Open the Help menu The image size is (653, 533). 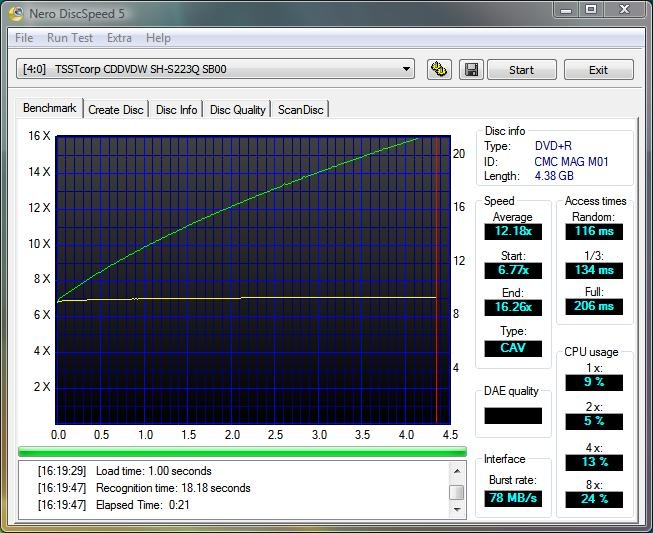[x=158, y=38]
